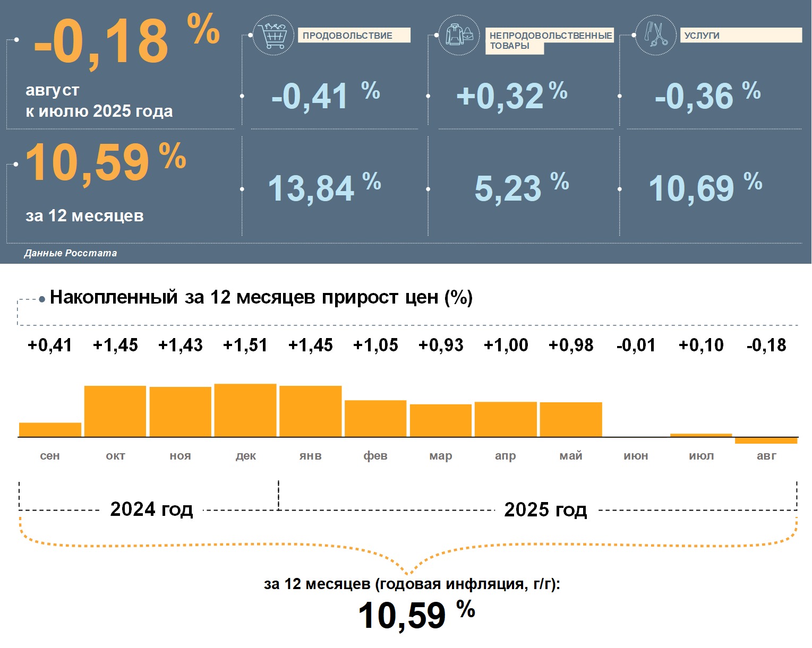The height and width of the screenshot is (648, 812).
Task: Click the February (фев) bar
Action: coord(375,419)
